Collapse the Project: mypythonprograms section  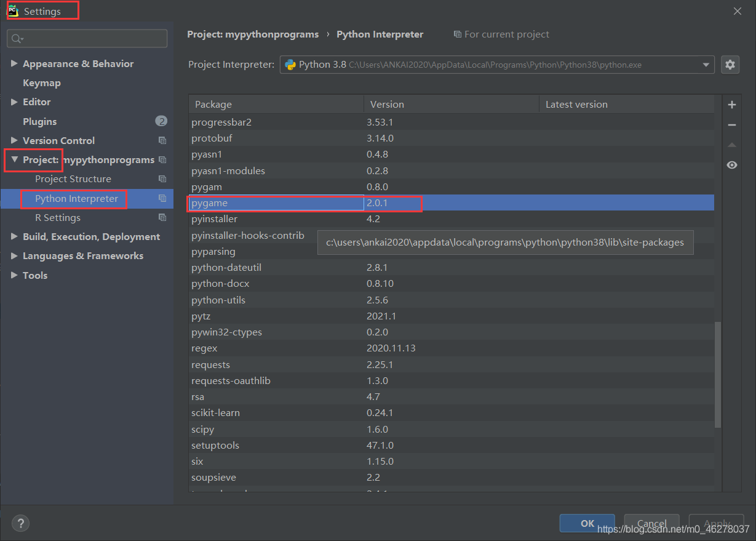pyautogui.click(x=14, y=159)
